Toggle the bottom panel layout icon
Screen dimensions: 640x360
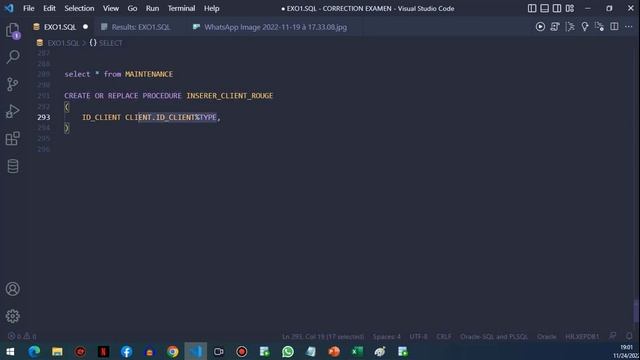pos(544,8)
